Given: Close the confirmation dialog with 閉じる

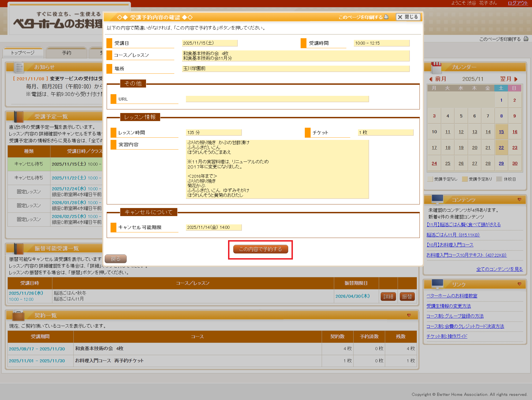Looking at the screenshot, I should [x=408, y=17].
